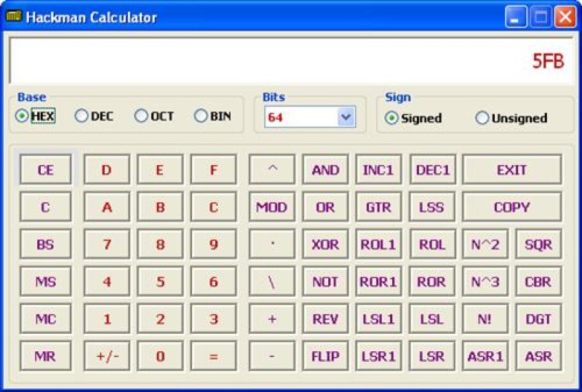Choose the BIN base option
This screenshot has width=582, height=392.
pos(201,116)
